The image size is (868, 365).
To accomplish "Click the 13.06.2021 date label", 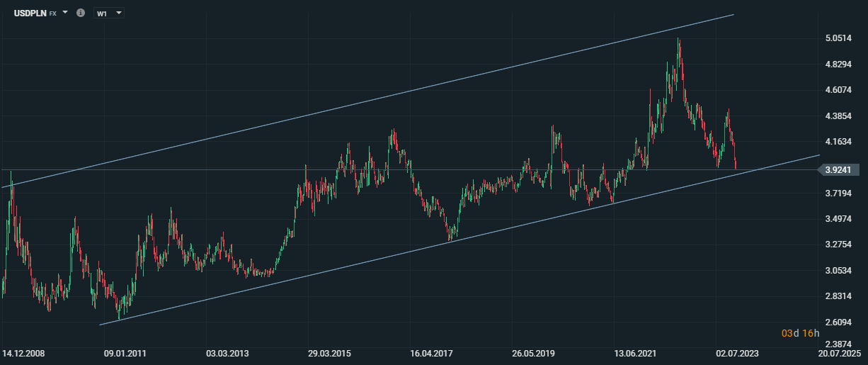I will (x=636, y=352).
